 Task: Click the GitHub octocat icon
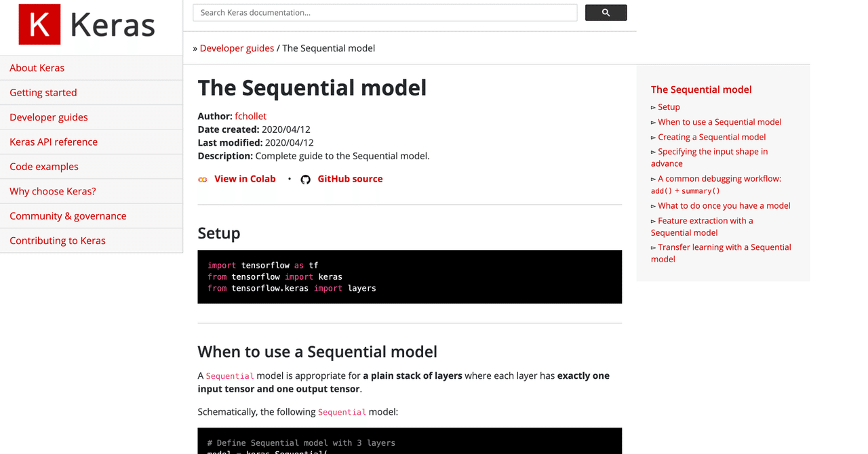(305, 180)
